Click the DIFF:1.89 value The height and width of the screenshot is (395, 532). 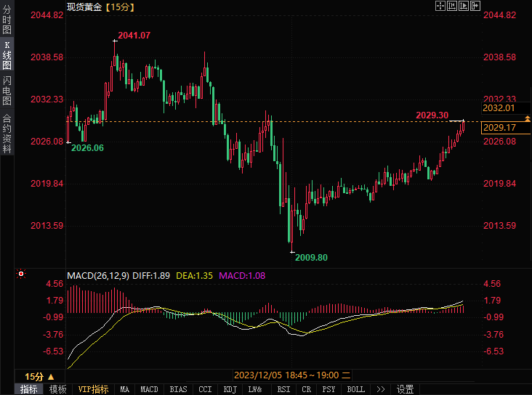[x=151, y=276]
